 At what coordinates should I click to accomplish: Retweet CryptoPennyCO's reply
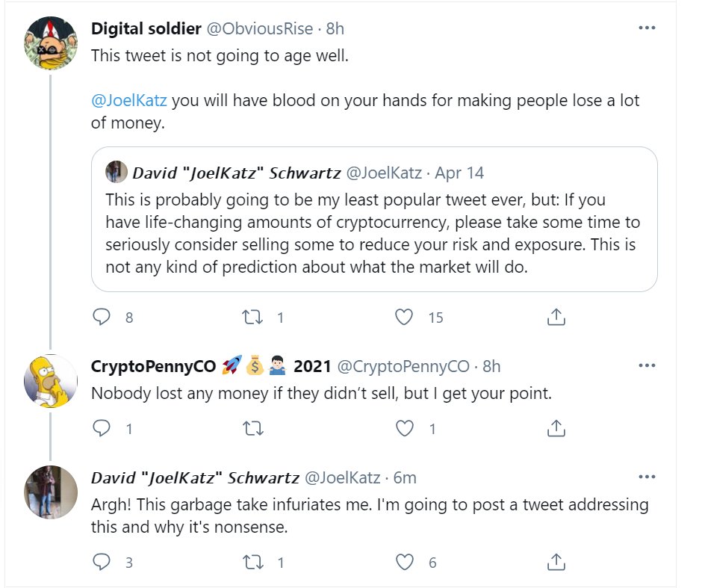(x=253, y=428)
